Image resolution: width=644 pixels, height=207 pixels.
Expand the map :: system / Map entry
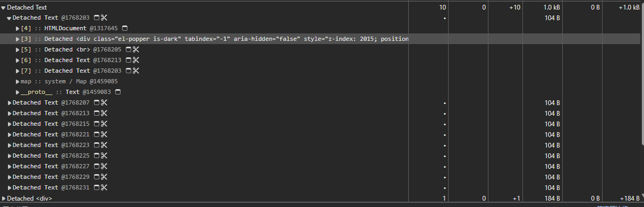coord(18,81)
